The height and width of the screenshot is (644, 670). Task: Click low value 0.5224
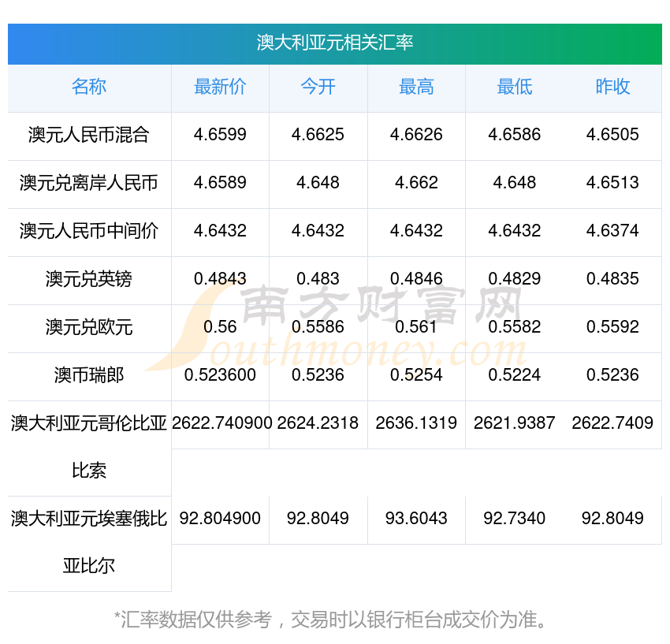coord(515,375)
